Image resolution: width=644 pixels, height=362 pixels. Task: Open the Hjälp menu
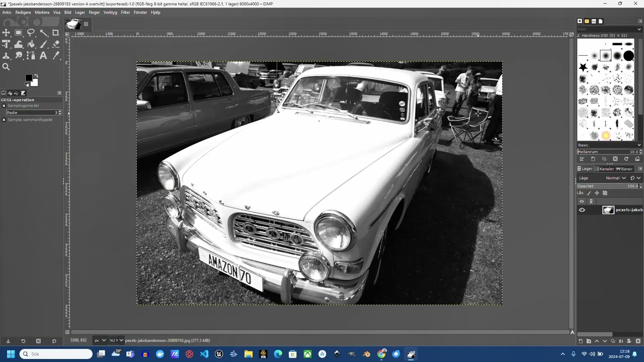(155, 13)
